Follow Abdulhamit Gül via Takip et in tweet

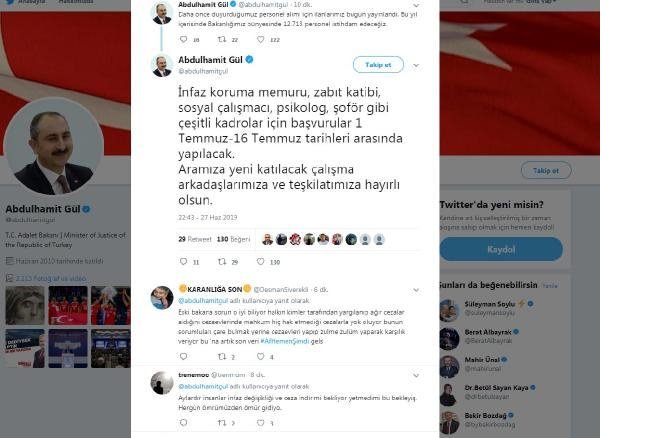tap(378, 65)
